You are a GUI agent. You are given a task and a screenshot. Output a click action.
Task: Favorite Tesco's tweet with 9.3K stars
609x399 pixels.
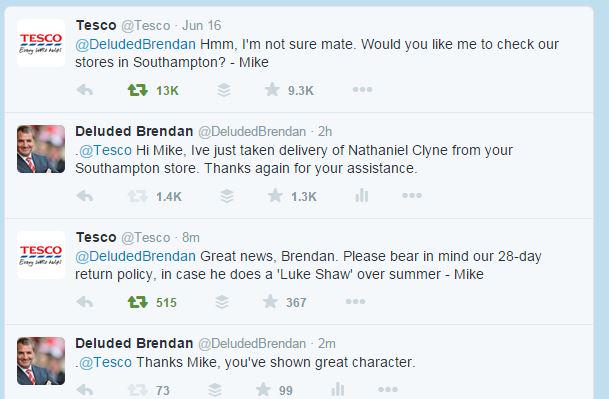(x=272, y=90)
